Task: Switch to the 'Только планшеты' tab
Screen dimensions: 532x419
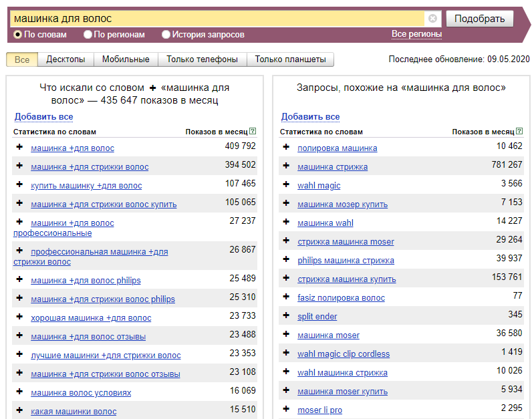Action: tap(291, 59)
